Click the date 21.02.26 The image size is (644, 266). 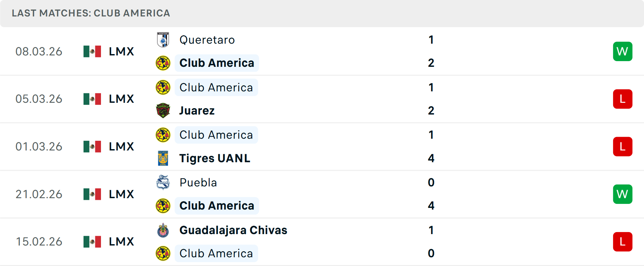(x=39, y=194)
